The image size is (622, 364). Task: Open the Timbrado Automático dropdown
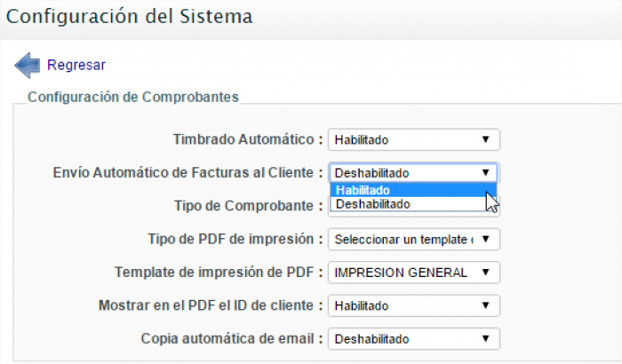414,139
